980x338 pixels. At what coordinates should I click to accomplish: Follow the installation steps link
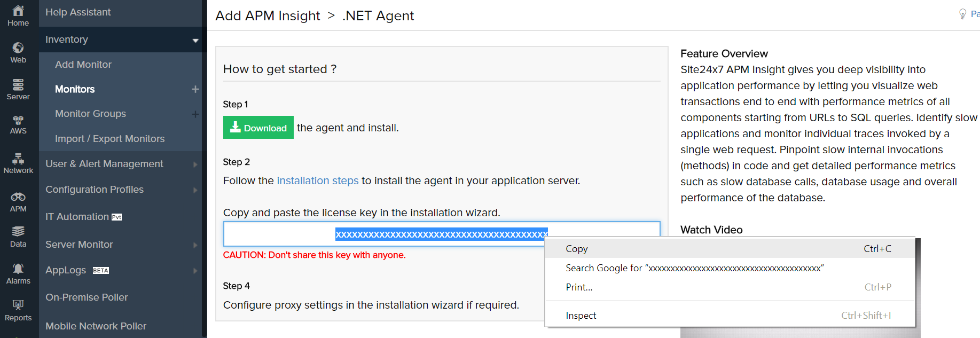pyautogui.click(x=317, y=181)
